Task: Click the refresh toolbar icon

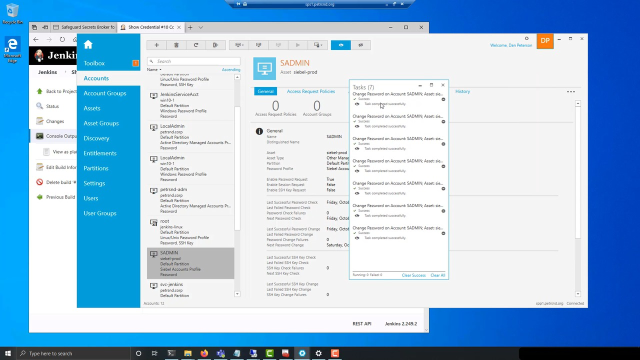Action: tap(196, 45)
